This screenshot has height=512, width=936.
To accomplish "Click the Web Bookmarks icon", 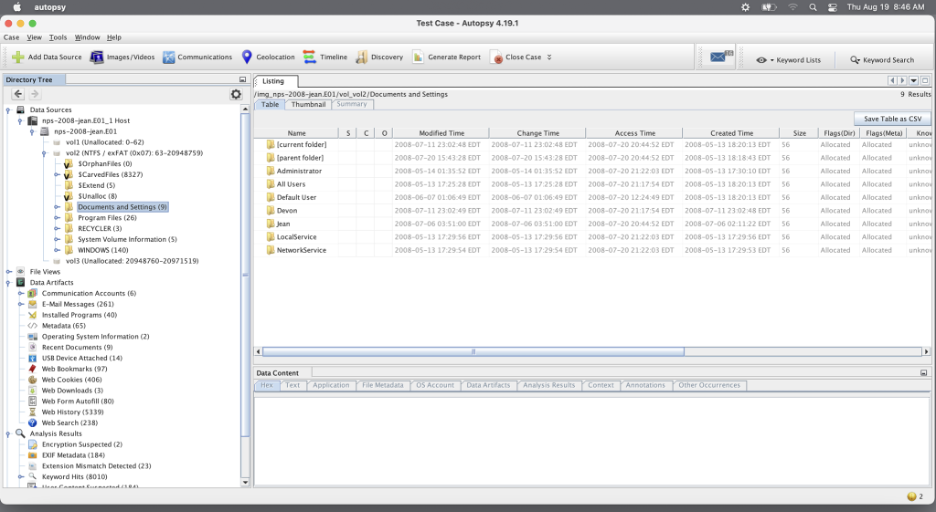I will coord(33,369).
